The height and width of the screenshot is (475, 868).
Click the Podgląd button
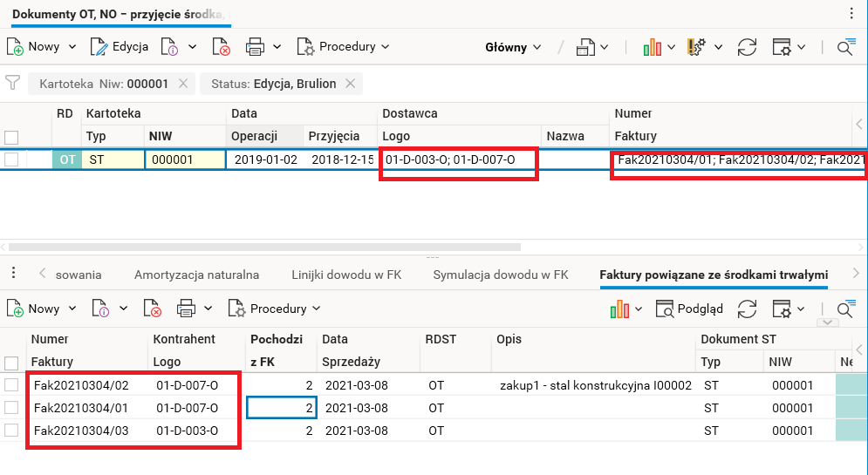point(689,309)
